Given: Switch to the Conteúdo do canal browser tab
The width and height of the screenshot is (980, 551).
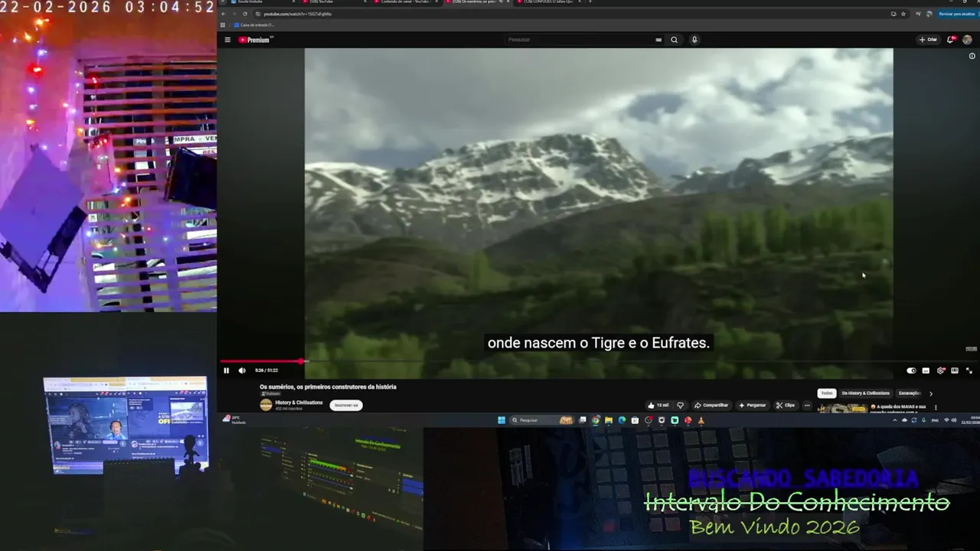Looking at the screenshot, I should (406, 2).
